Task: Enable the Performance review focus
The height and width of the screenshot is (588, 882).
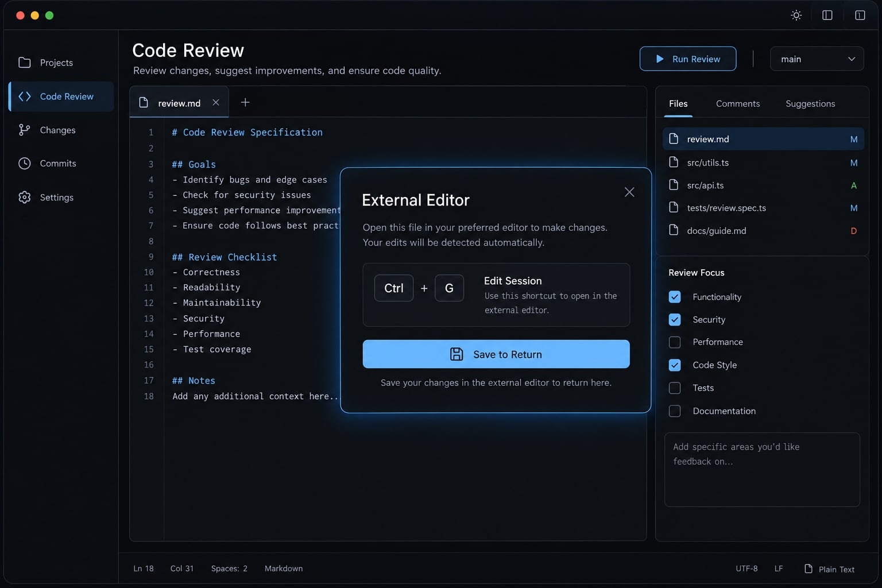Action: click(675, 342)
